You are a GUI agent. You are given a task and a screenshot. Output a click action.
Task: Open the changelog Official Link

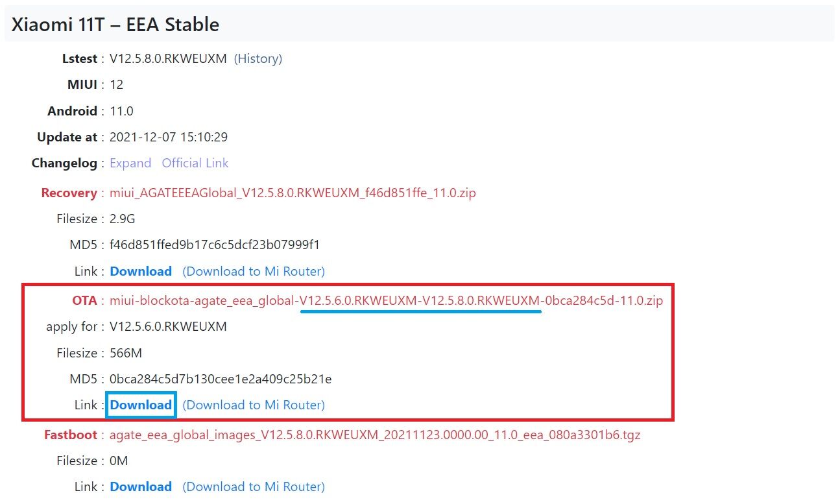[x=195, y=163]
